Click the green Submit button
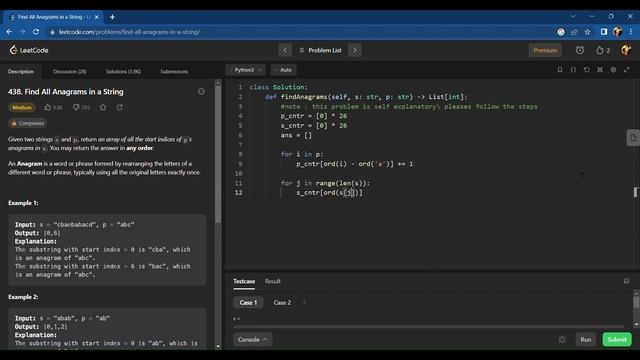The width and height of the screenshot is (640, 360). [617, 340]
